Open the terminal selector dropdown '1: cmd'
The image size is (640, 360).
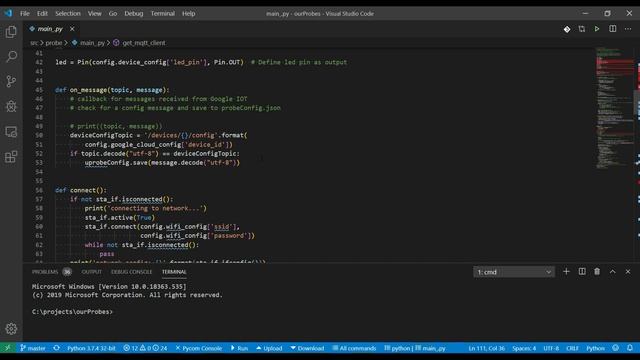pos(514,272)
